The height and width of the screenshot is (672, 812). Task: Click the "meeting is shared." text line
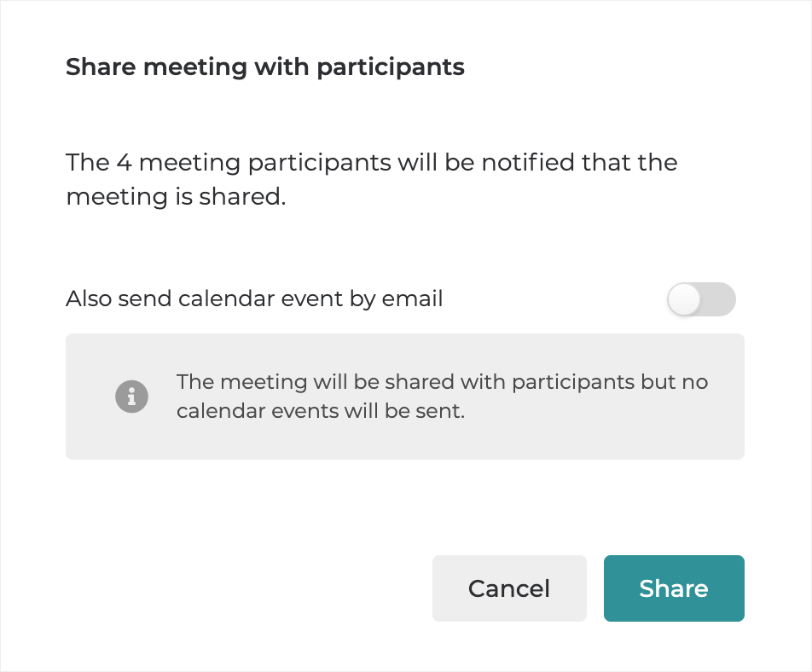[x=175, y=196]
